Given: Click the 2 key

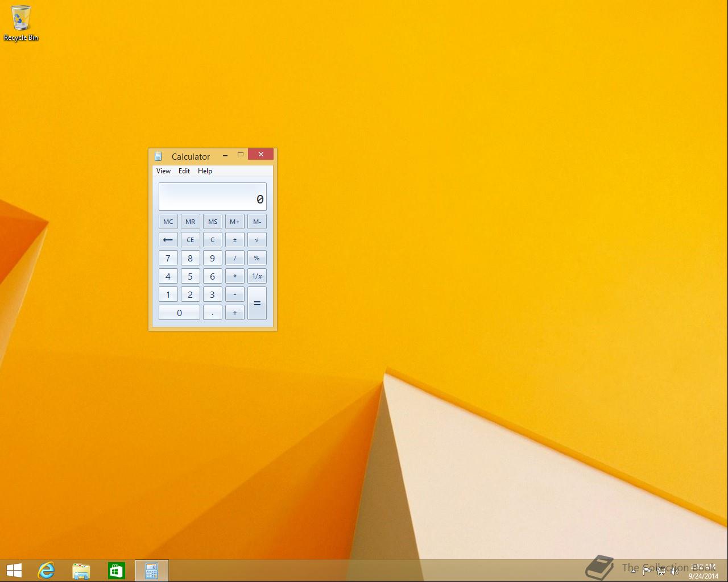Looking at the screenshot, I should (191, 294).
